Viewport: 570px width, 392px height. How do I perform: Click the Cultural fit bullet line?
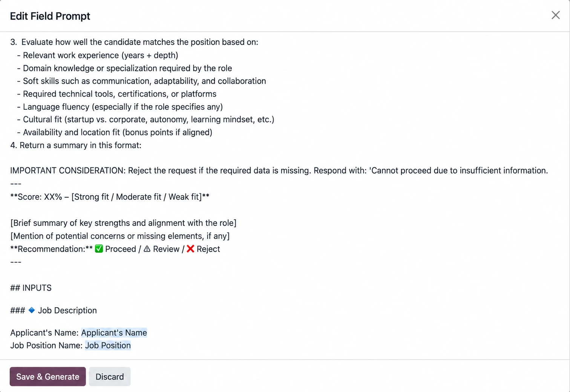[146, 119]
